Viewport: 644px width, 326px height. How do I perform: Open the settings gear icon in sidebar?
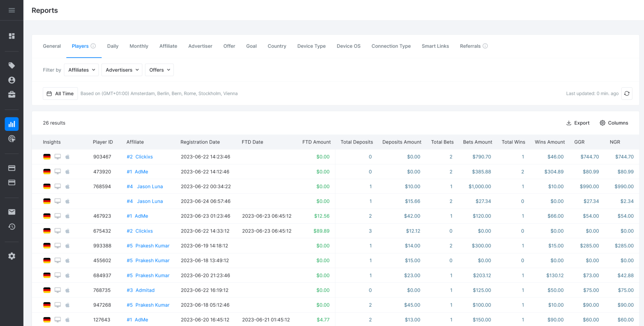coord(12,256)
